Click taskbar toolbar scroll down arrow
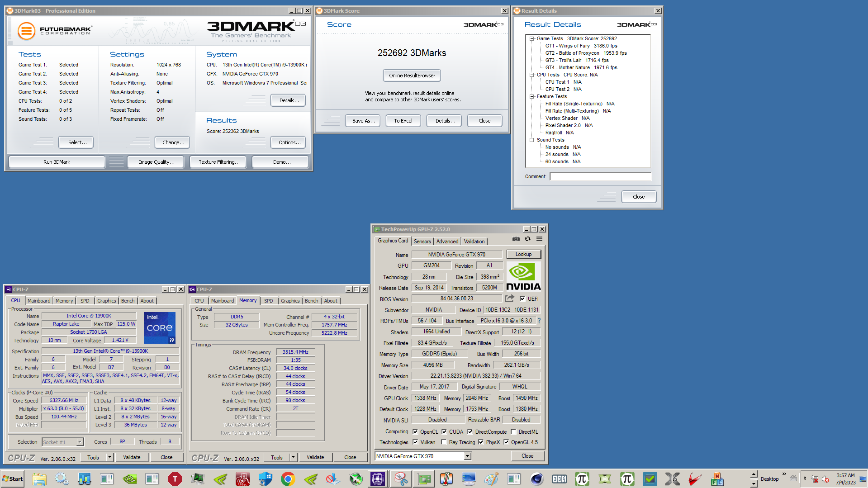 coord(754,483)
